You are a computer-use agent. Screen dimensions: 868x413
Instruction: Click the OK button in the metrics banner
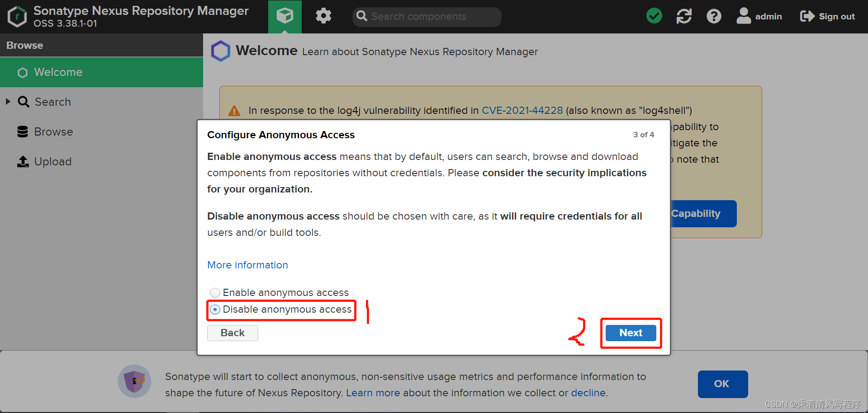[x=722, y=384]
